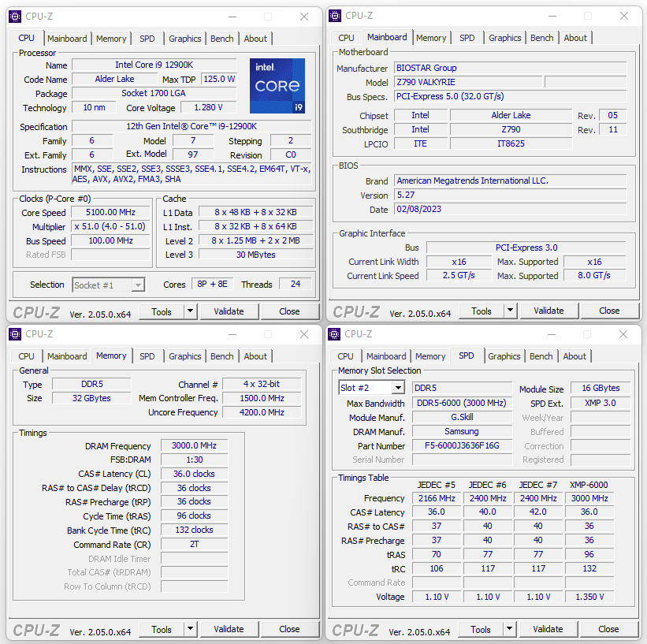Click Validate button in the CPU window

click(229, 311)
